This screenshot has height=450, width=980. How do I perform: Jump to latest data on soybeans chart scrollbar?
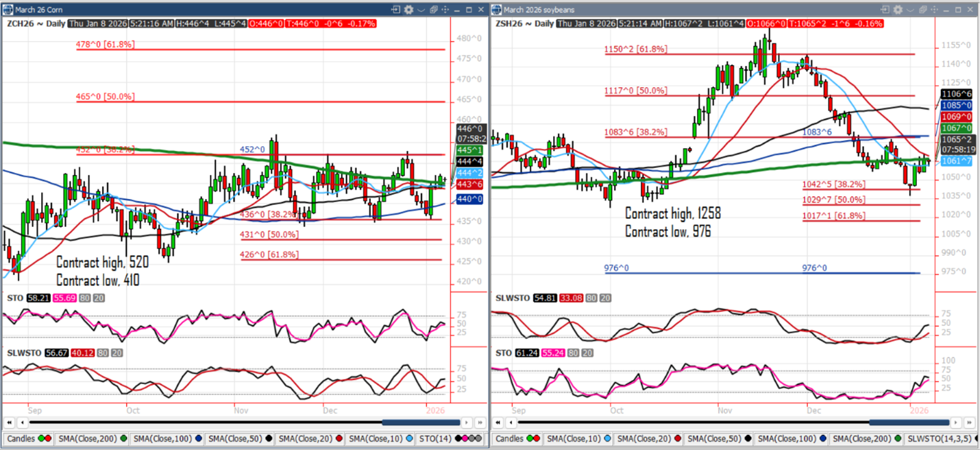pyautogui.click(x=971, y=423)
